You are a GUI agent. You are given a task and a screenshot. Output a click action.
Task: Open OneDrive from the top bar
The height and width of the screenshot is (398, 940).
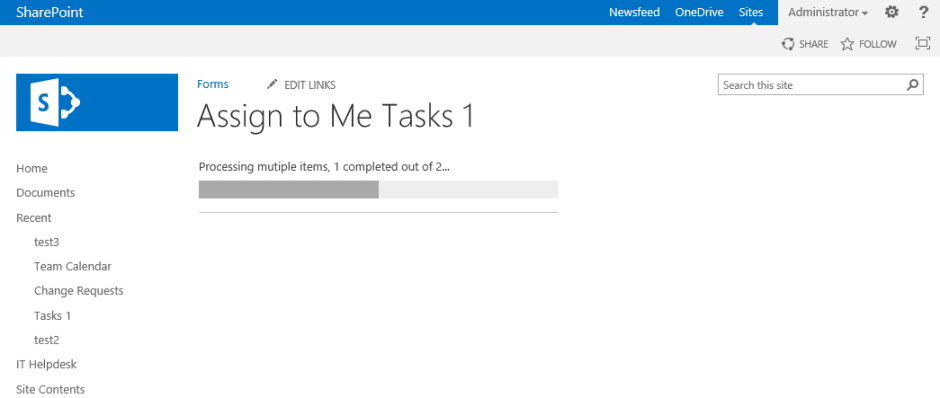pos(699,12)
